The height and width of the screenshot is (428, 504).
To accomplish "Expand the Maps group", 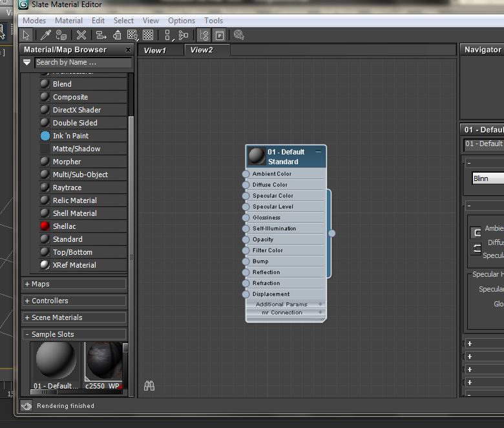I will (74, 284).
